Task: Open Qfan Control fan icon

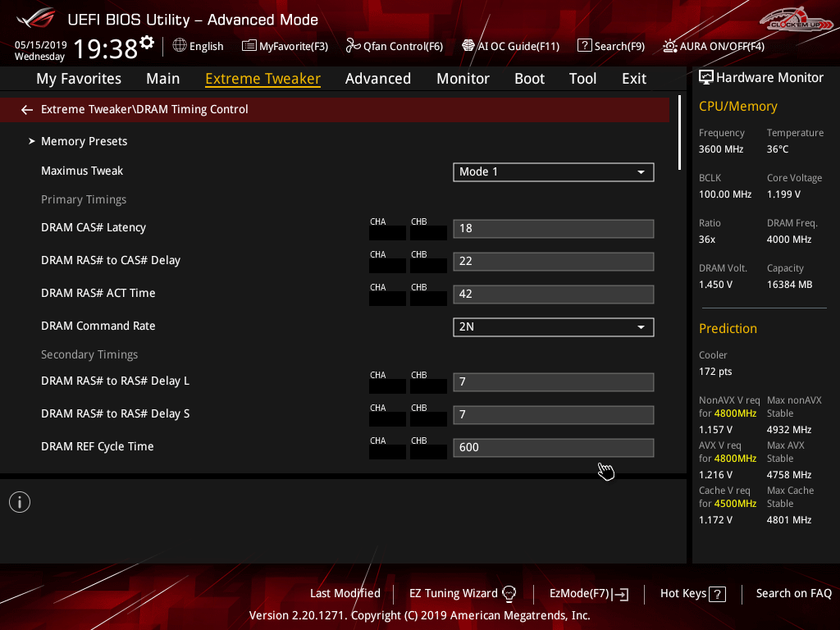Action: coord(353,46)
